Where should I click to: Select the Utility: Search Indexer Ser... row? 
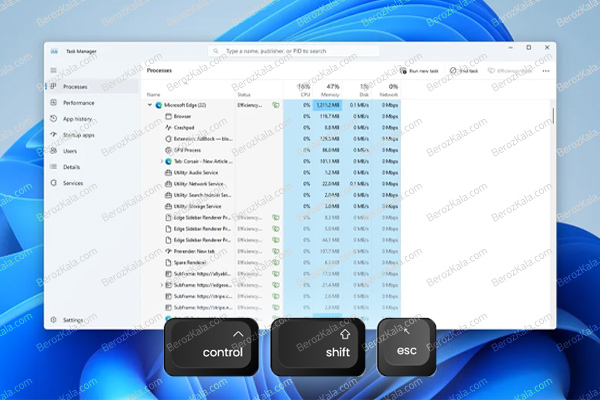tap(273, 195)
